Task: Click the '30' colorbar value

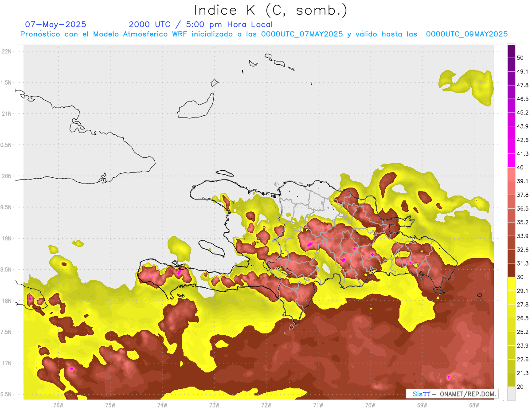Action: 520,277
